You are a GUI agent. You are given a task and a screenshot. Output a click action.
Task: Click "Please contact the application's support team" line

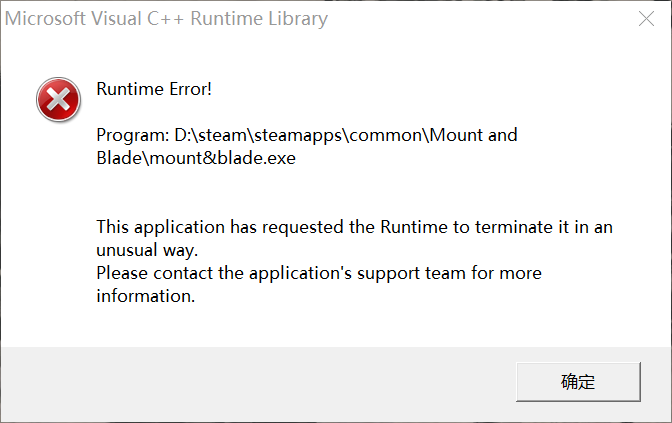(x=281, y=273)
